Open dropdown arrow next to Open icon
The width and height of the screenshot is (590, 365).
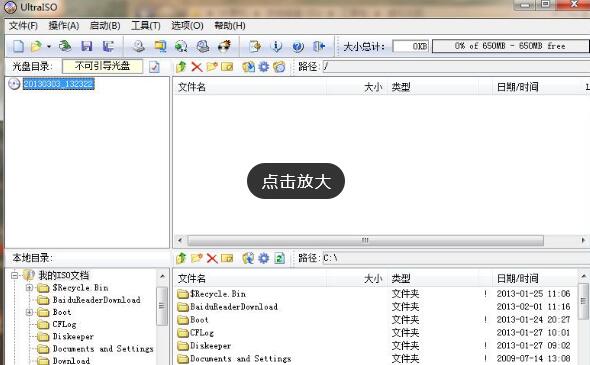point(49,46)
